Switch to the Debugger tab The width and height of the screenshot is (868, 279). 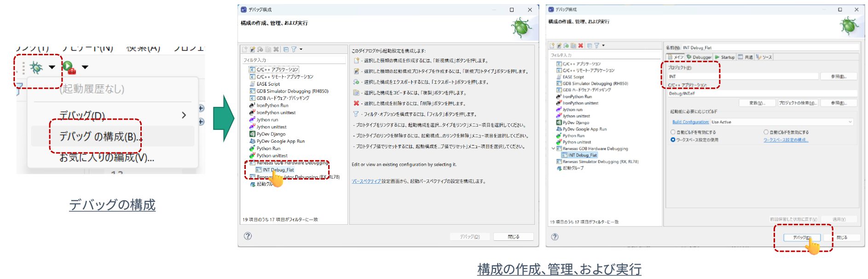click(699, 57)
